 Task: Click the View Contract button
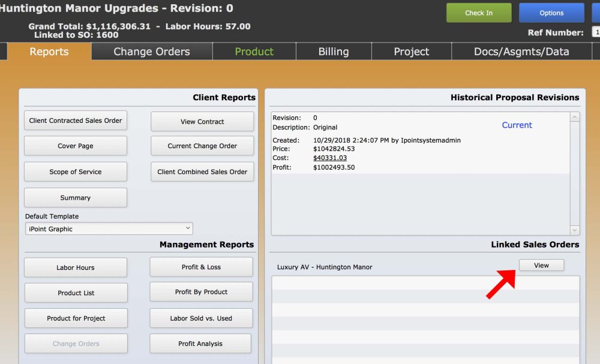(202, 122)
